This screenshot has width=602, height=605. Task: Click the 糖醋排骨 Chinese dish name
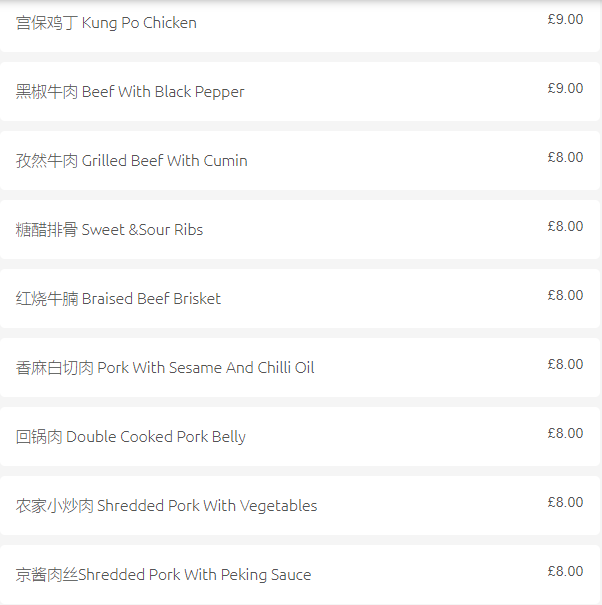47,230
